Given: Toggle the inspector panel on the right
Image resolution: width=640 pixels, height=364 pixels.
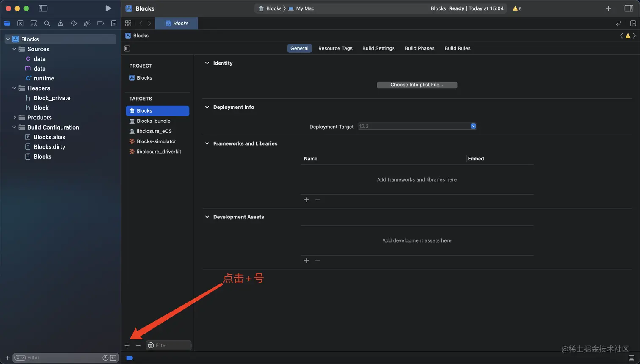Looking at the screenshot, I should tap(629, 8).
